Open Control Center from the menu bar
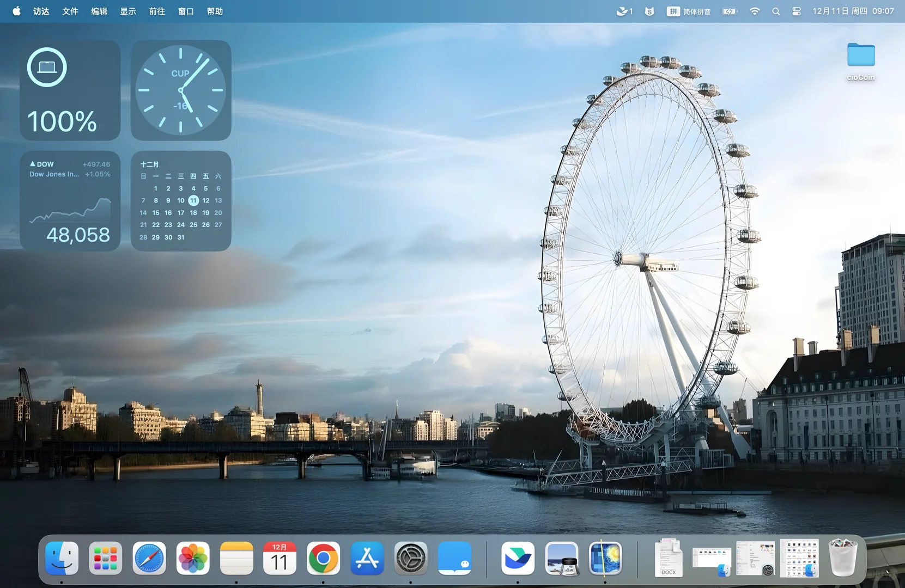The height and width of the screenshot is (588, 905). click(x=797, y=11)
